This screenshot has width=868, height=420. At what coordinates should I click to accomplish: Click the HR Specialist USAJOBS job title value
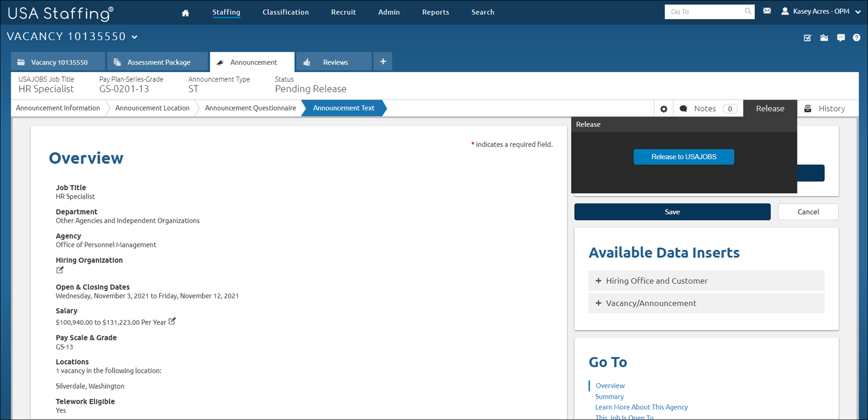(46, 89)
